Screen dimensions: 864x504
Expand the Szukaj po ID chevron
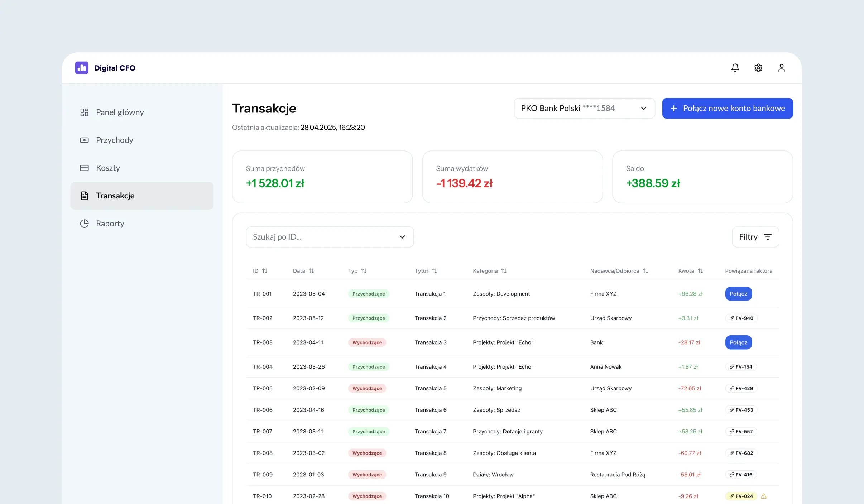[402, 237]
